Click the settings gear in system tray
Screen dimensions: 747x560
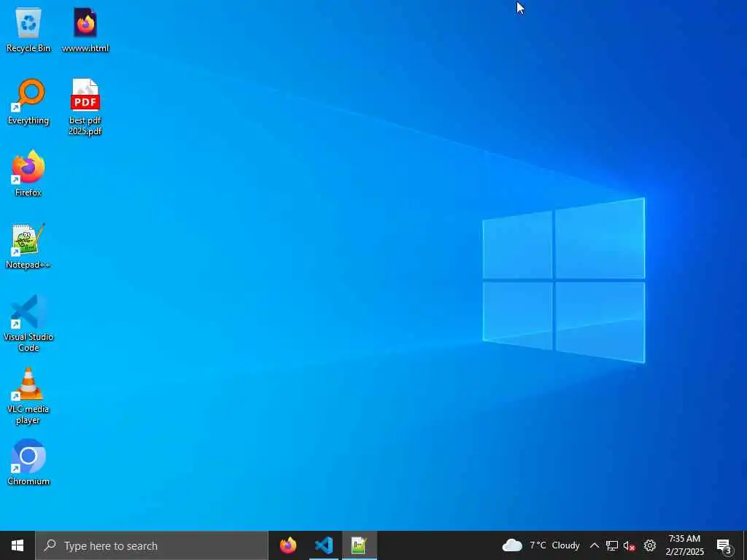650,545
